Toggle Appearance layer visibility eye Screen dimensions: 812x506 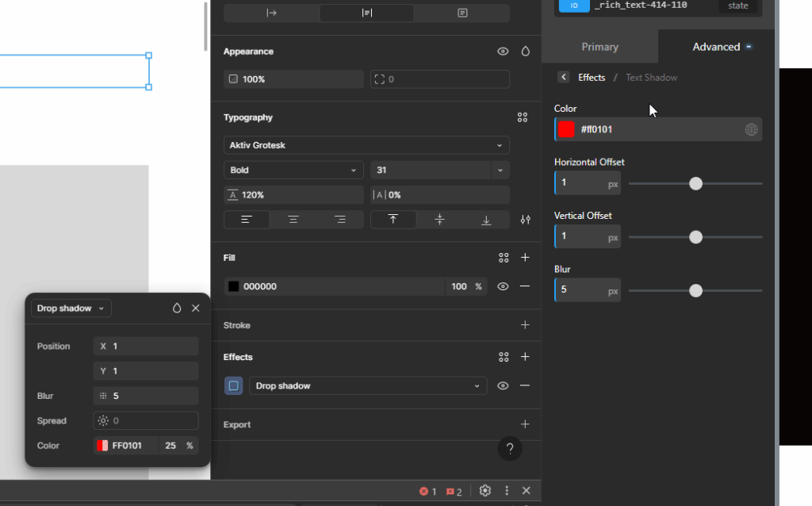503,52
